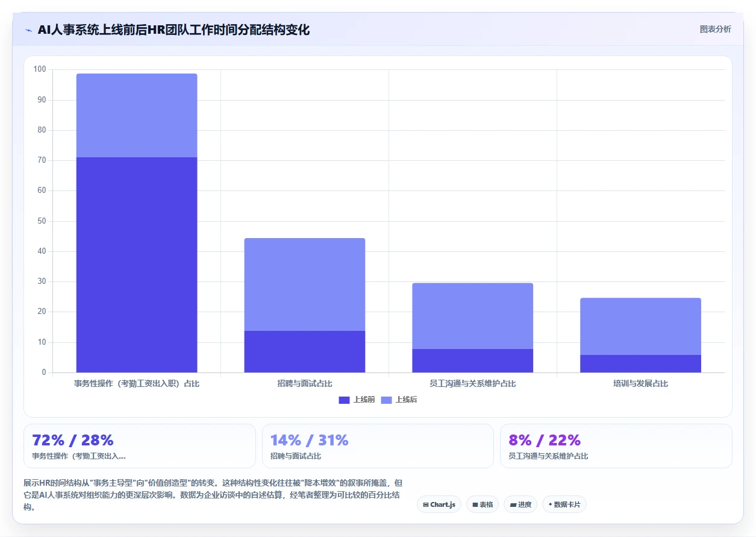Screen dimensions: 756x537
Task: Click the 招聘与面试占比 axis label
Action: tap(304, 383)
